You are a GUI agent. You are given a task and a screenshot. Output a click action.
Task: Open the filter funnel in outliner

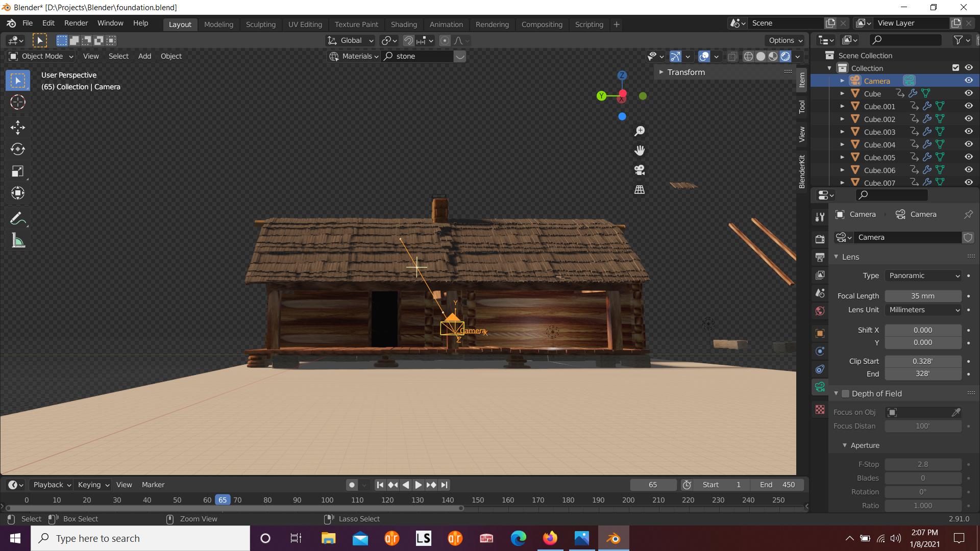coord(959,40)
